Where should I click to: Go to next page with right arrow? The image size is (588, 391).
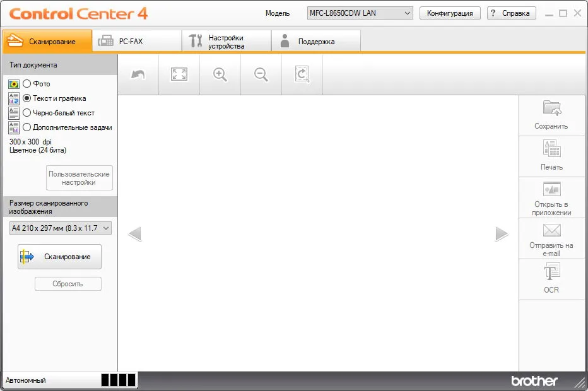point(502,234)
